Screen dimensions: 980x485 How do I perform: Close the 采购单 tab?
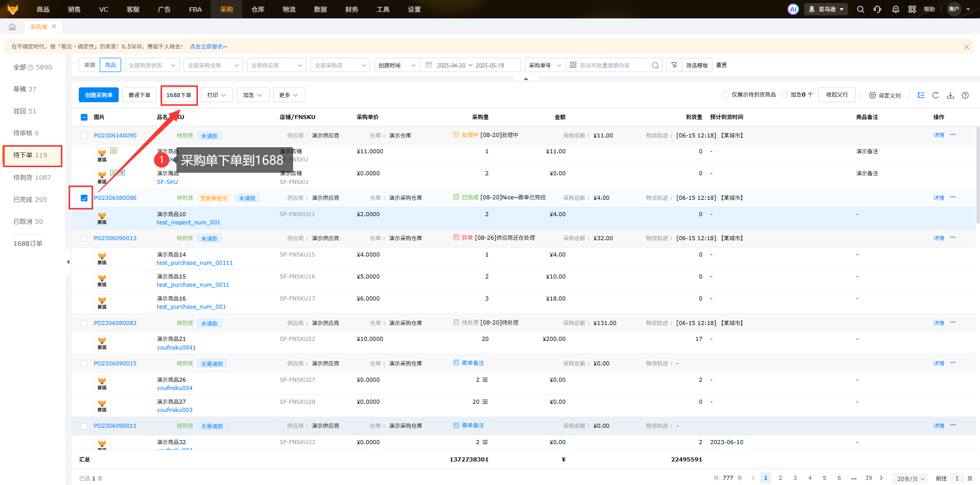point(54,26)
